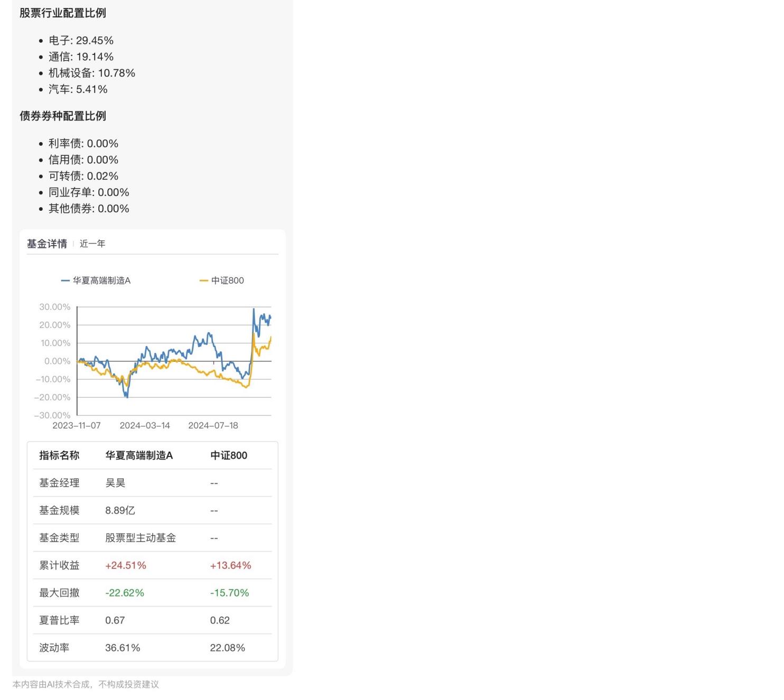Select the 其他债券: 0.00% list item

(89, 209)
